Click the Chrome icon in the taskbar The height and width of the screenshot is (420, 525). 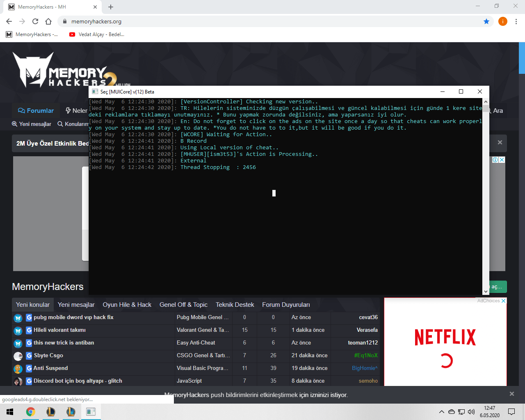pyautogui.click(x=30, y=412)
